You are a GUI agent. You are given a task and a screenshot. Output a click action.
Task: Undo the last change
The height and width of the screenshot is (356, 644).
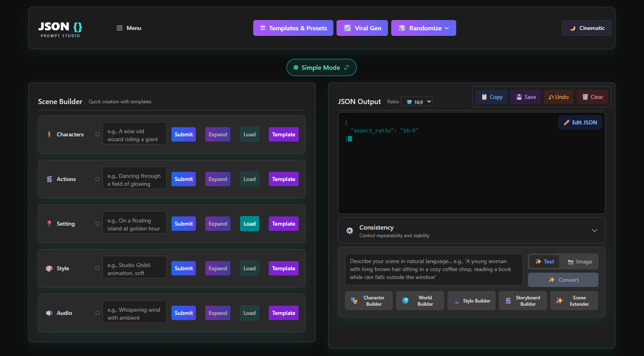pyautogui.click(x=559, y=97)
